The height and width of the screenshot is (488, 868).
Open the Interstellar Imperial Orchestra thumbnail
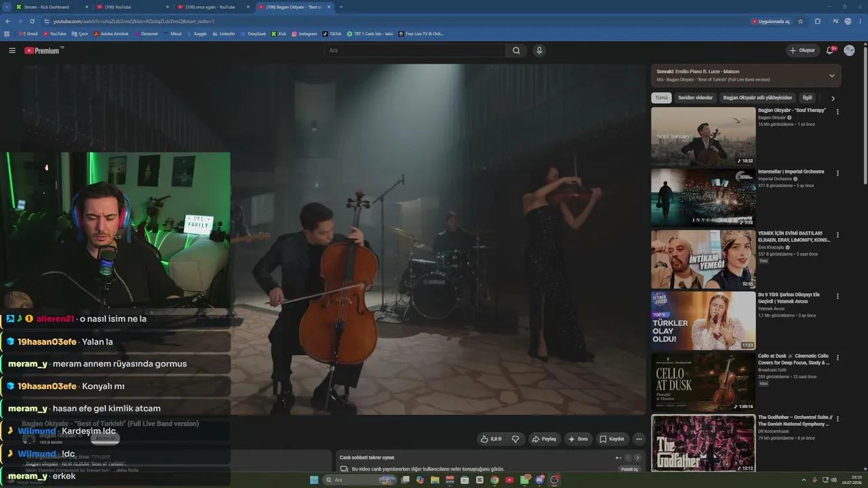tap(703, 197)
